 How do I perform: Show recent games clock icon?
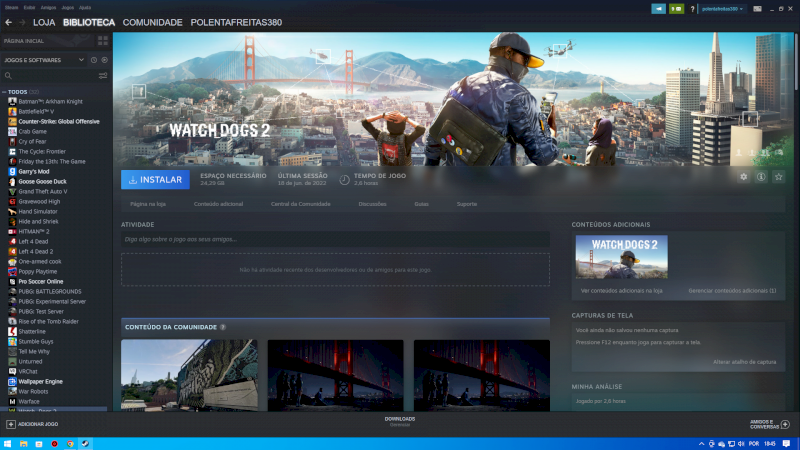click(94, 60)
